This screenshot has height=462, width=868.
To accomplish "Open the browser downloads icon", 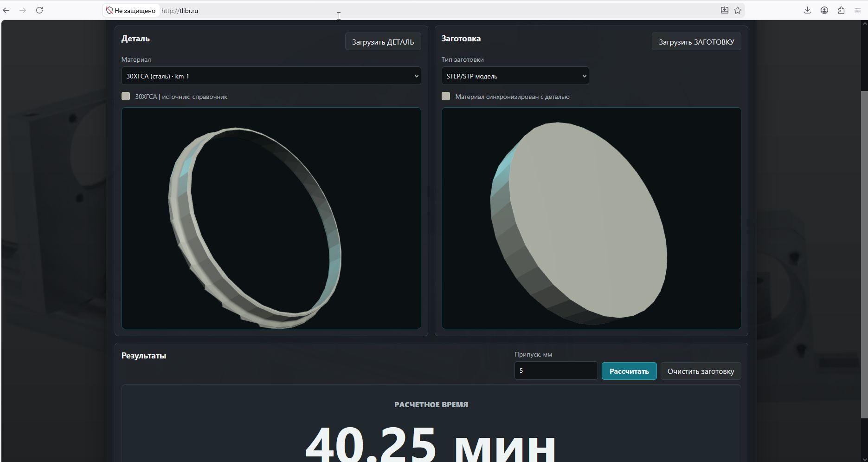I will click(807, 10).
